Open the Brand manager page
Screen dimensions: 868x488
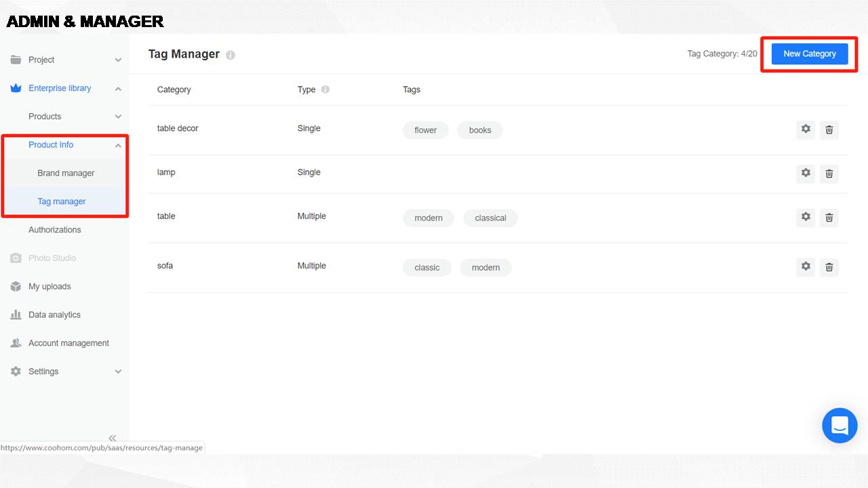(x=66, y=174)
